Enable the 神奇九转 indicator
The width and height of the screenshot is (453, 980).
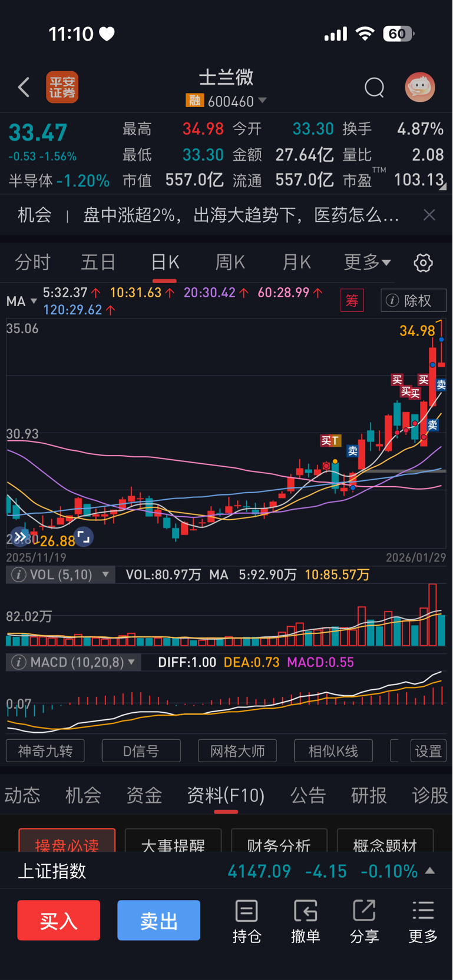click(x=45, y=751)
